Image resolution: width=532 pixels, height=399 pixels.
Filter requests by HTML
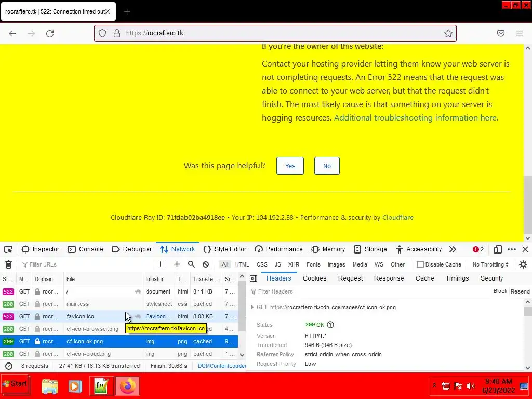click(x=242, y=264)
